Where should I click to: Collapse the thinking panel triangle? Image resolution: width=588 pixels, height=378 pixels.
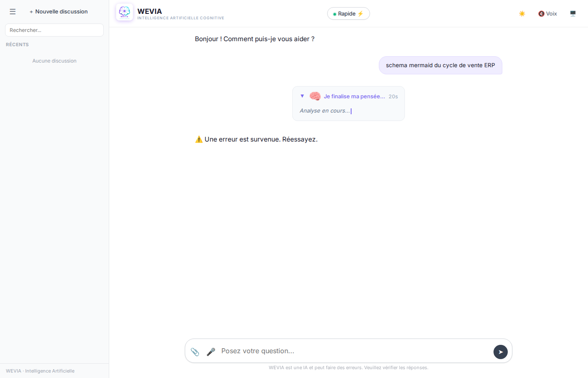pos(302,96)
